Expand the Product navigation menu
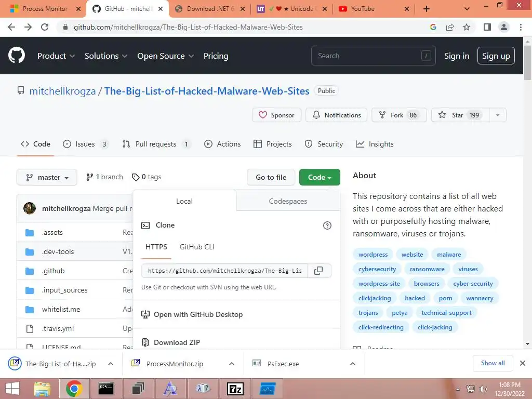The image size is (532, 399). pos(56,56)
